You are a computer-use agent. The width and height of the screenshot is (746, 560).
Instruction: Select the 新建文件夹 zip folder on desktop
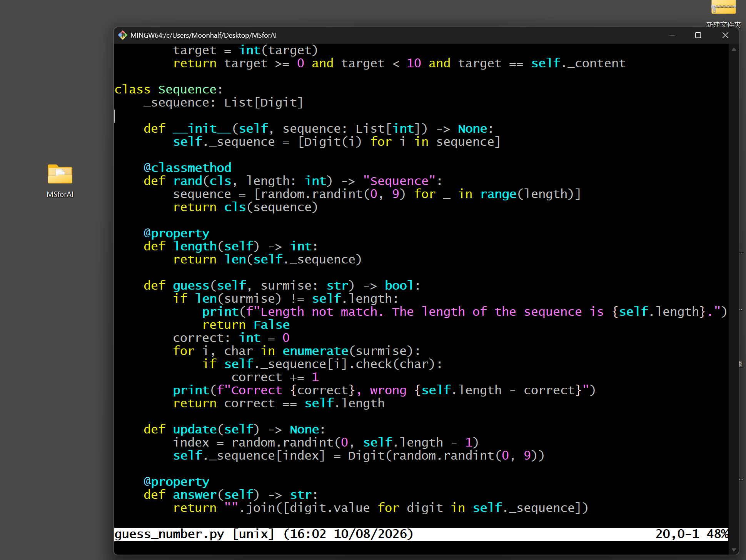click(x=723, y=14)
